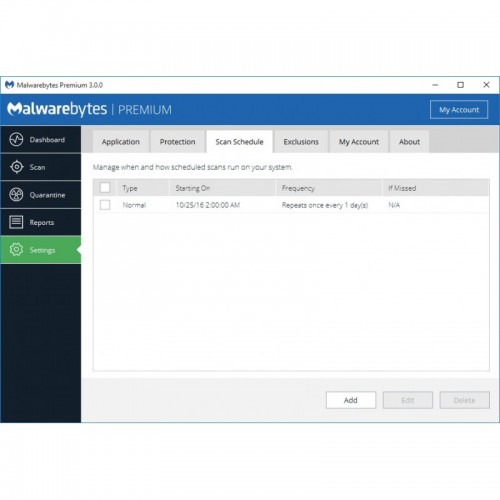Viewport: 500px width, 500px height.
Task: Switch to the Application tab
Action: coord(121,142)
